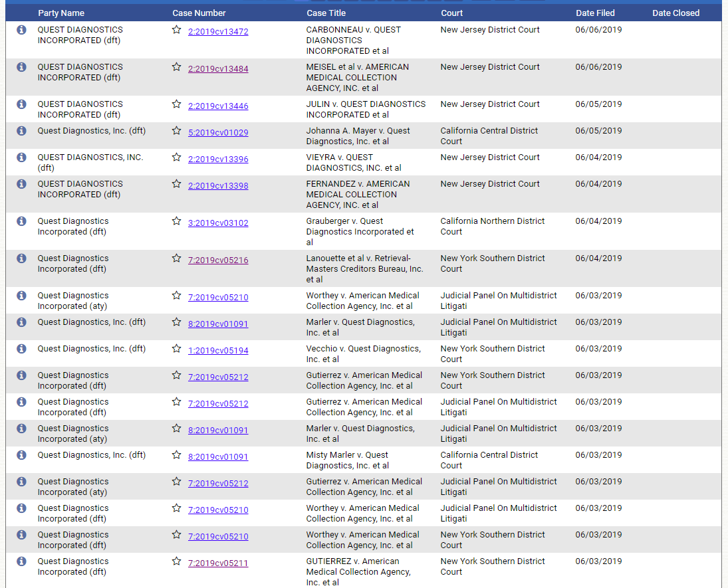The height and width of the screenshot is (588, 728).
Task: Open info icon for Lanouette et al row
Action: pos(21,258)
